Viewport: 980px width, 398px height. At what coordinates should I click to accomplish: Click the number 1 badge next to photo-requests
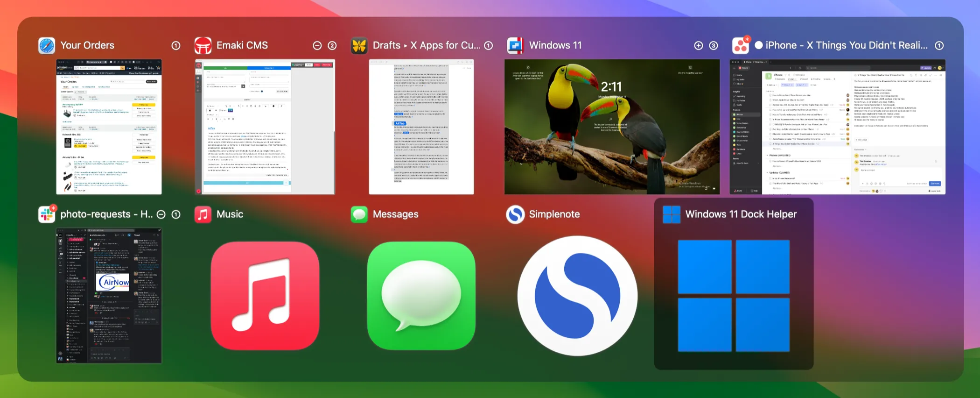pos(176,214)
